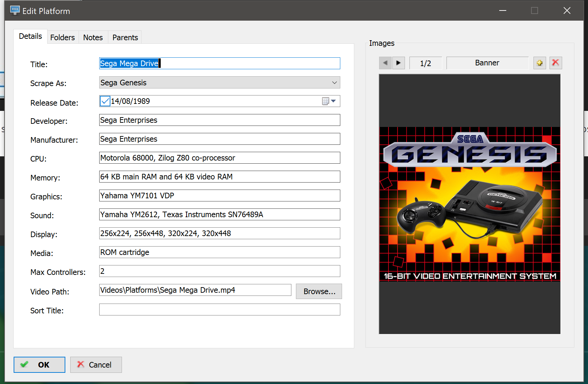Edit the Developer field

point(220,120)
